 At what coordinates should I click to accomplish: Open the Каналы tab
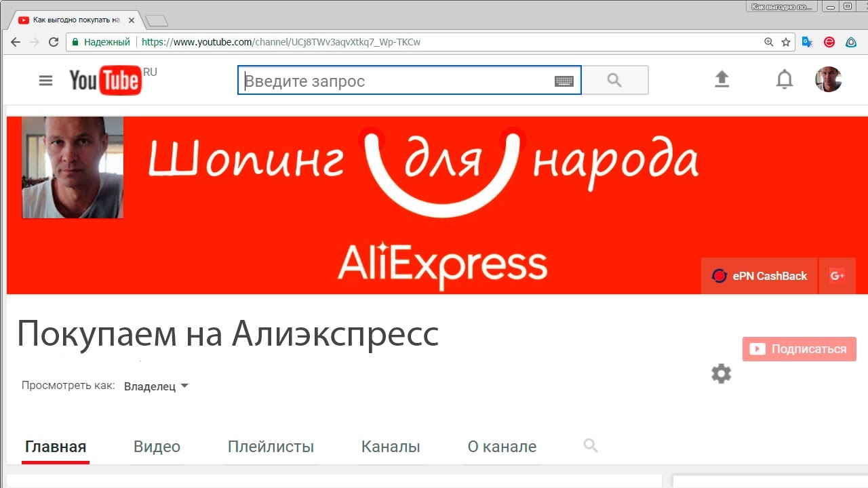click(391, 447)
